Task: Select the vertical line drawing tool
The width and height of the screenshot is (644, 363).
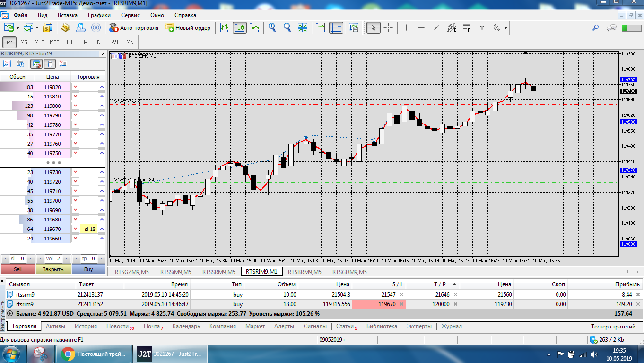Action: point(406,28)
